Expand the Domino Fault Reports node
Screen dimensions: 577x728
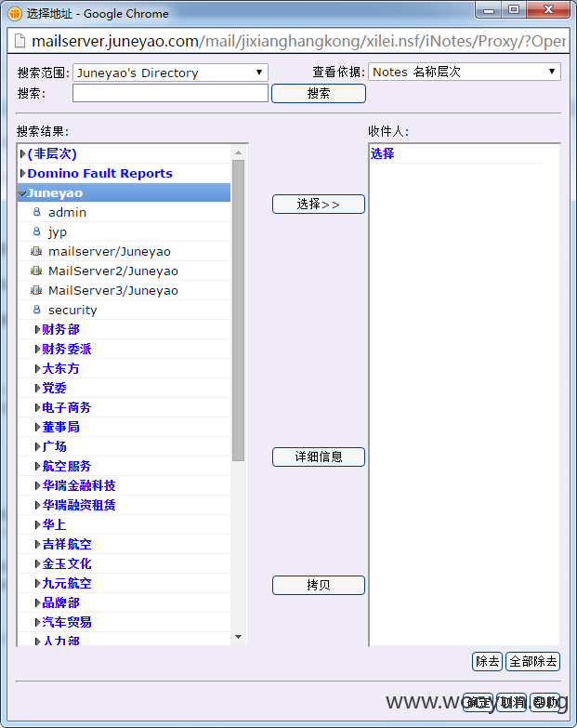point(22,173)
